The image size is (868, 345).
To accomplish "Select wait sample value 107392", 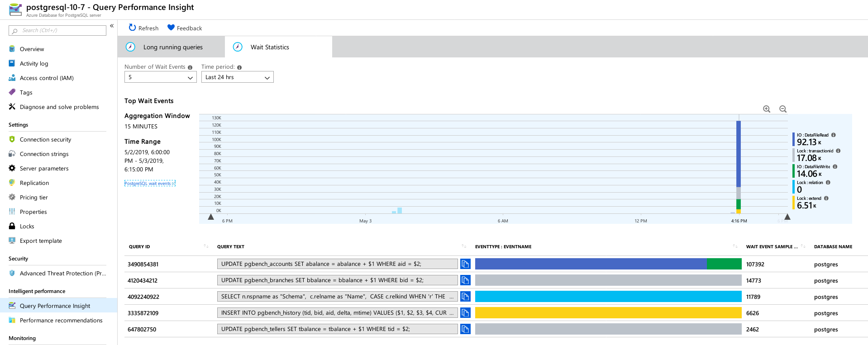I will pyautogui.click(x=755, y=264).
